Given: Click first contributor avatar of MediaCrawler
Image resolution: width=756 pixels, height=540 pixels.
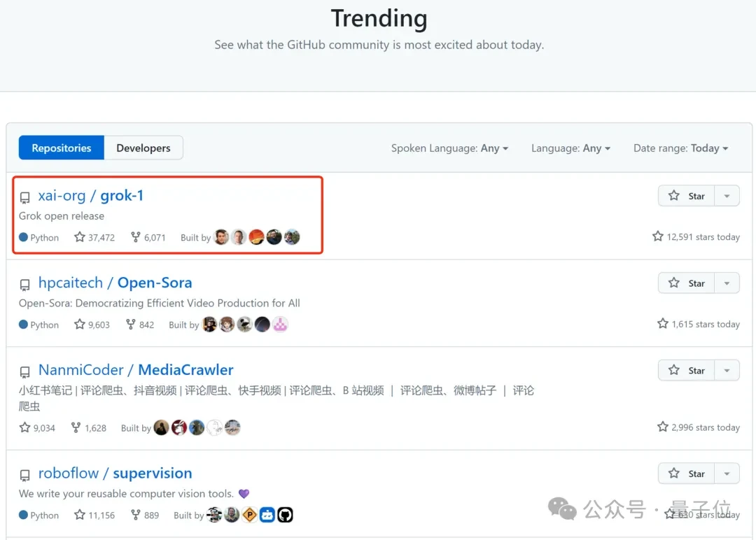Looking at the screenshot, I should tap(162, 427).
